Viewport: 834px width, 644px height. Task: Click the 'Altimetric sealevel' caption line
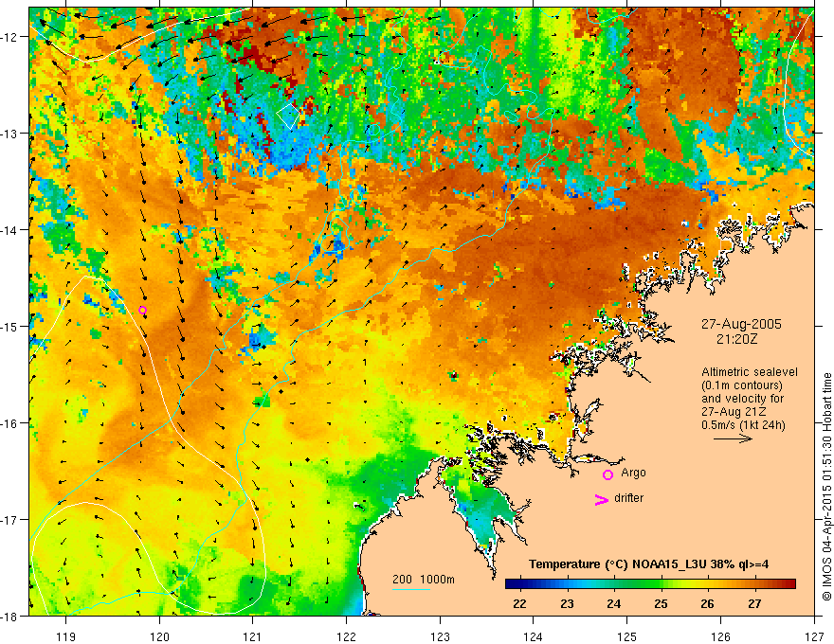pyautogui.click(x=750, y=372)
